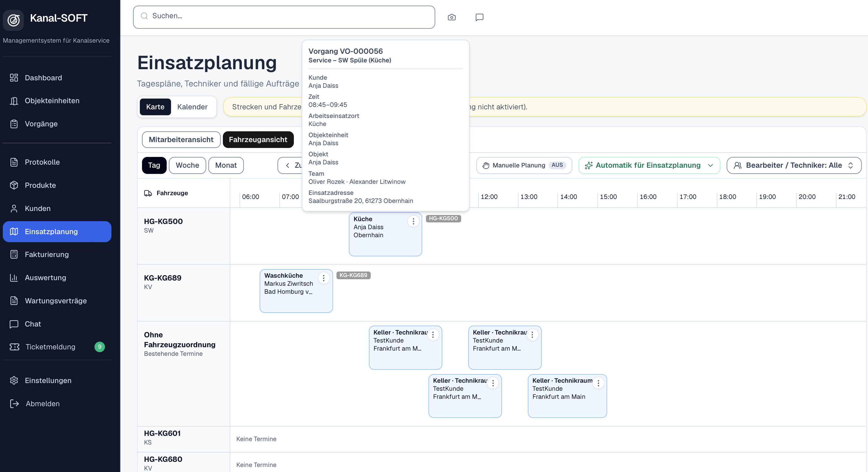Click the back arrow button beside Monat
Image resolution: width=868 pixels, height=472 pixels.
290,165
